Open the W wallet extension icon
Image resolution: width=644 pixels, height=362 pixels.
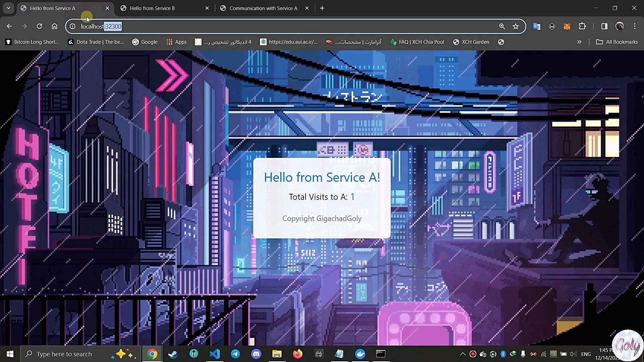pos(552,26)
